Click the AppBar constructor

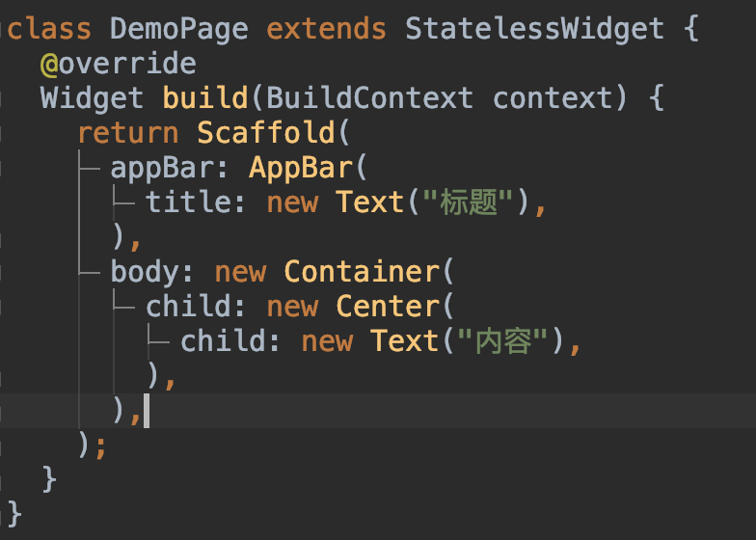click(301, 168)
